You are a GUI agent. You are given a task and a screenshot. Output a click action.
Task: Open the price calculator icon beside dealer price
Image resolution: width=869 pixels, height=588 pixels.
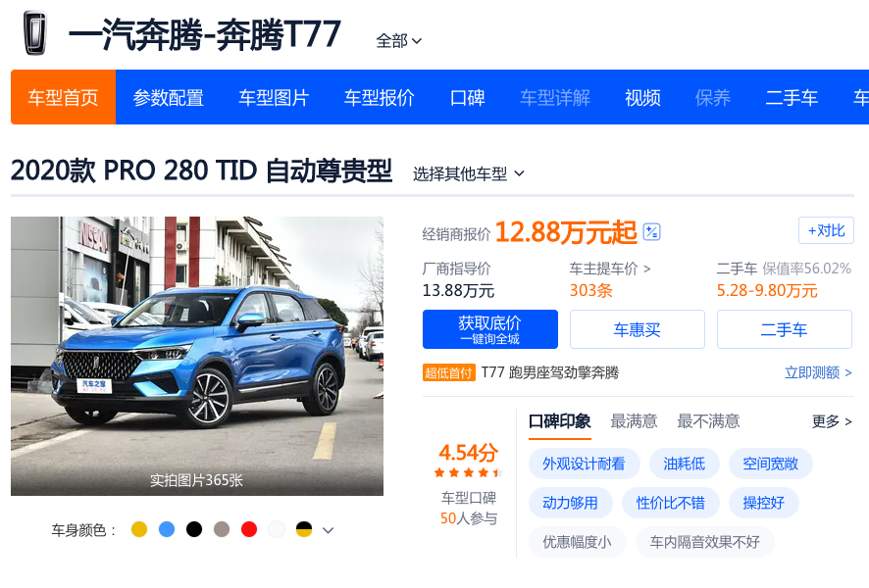coord(651,231)
